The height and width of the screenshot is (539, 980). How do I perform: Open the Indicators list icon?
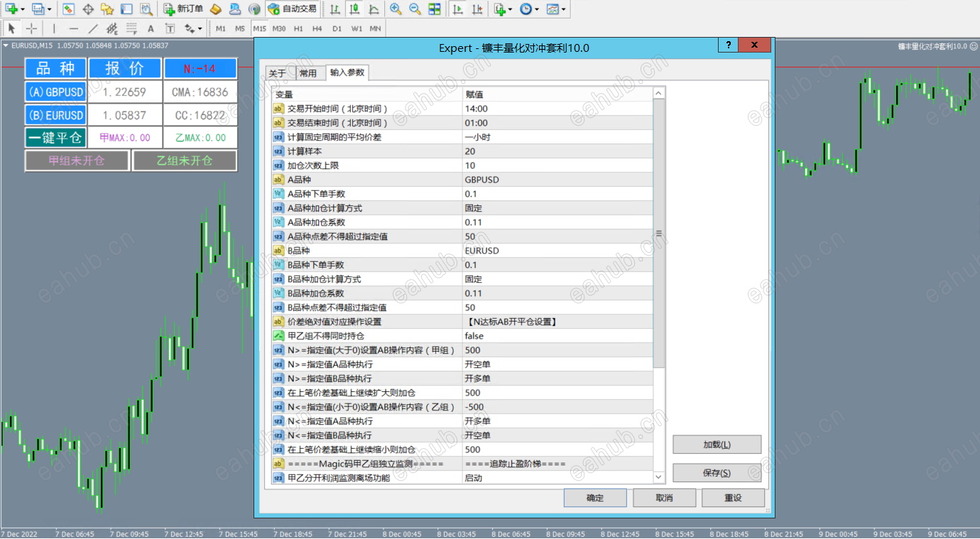(x=500, y=9)
